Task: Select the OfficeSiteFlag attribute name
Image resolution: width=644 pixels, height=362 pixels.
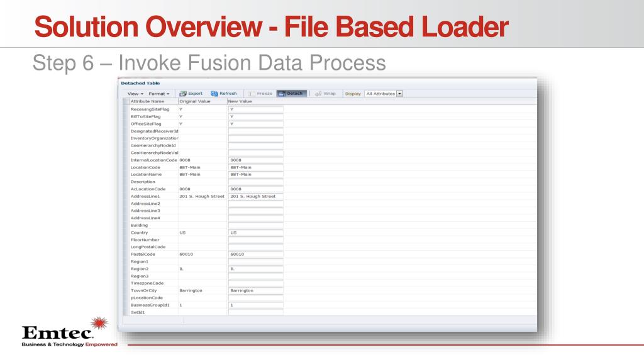Action: 146,124
